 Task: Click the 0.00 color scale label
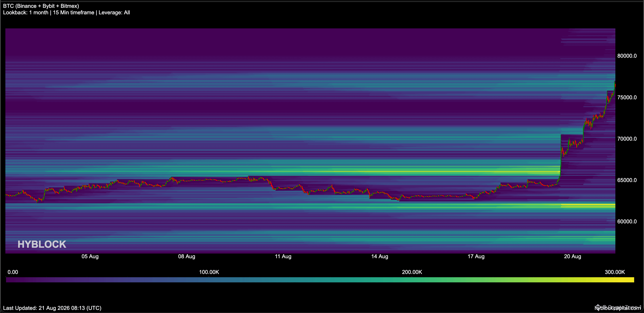(x=13, y=272)
